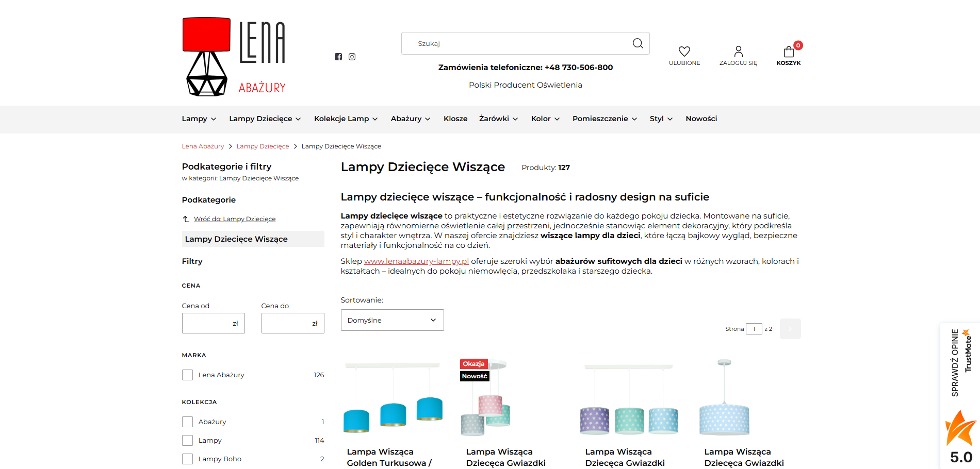Screen dimensions: 980x469
Task: Expand the Lampy Dziecięce menu chevron
Action: [298, 119]
